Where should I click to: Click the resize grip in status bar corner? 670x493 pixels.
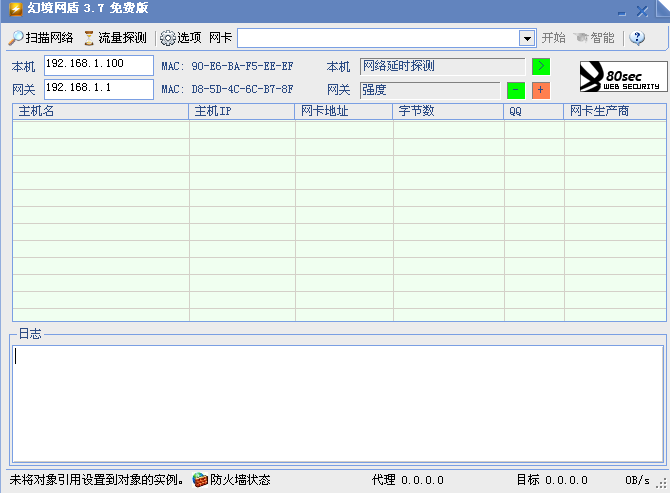[662, 484]
